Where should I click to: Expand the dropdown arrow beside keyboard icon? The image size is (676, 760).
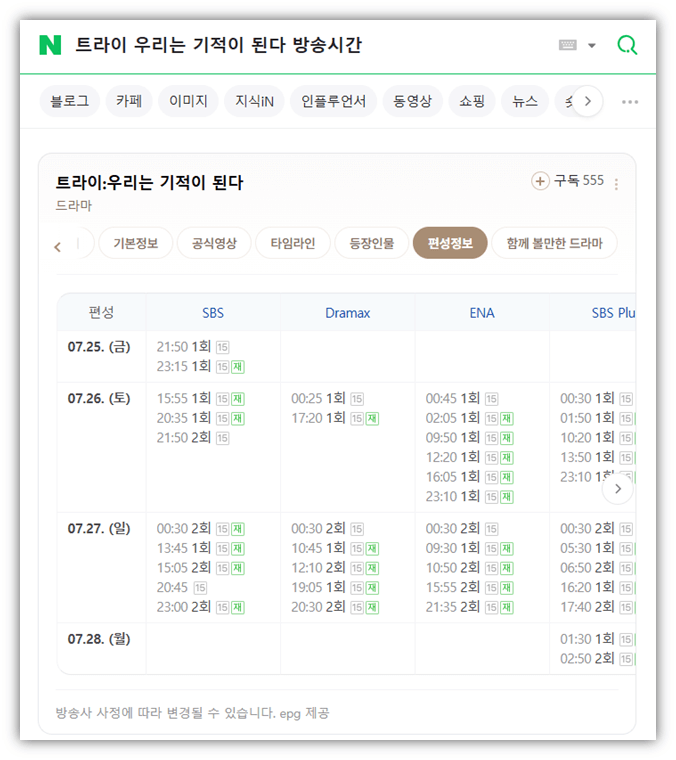click(592, 46)
